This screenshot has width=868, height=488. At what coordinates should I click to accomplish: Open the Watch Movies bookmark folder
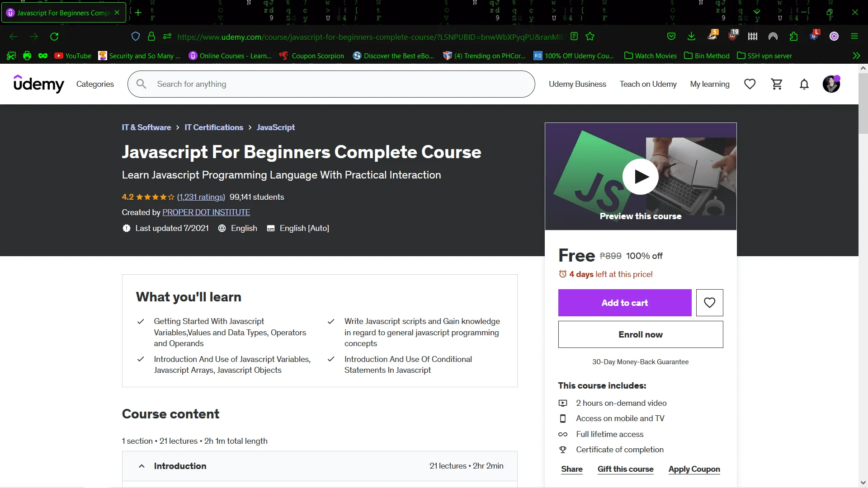click(x=651, y=56)
